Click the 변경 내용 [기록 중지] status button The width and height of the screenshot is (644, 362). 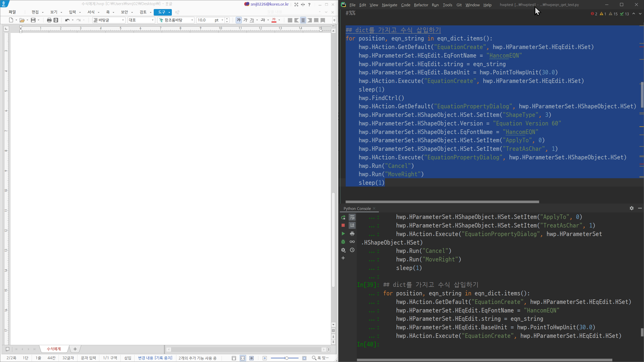155,358
